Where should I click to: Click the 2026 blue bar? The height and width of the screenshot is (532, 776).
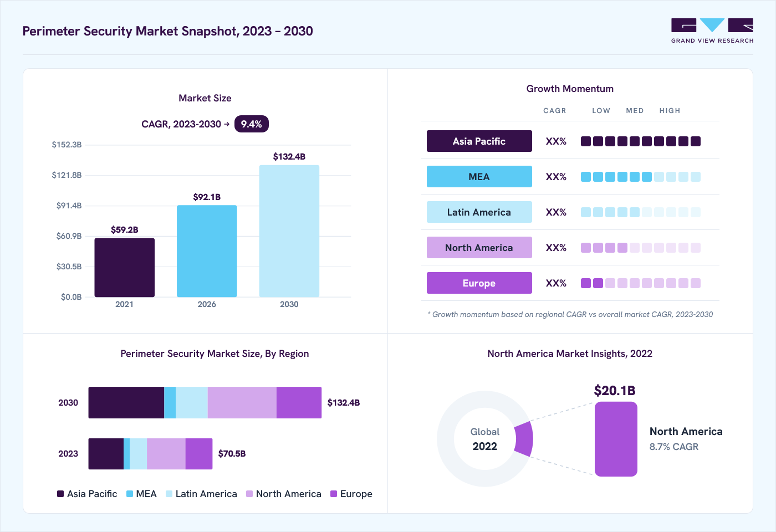coord(207,251)
